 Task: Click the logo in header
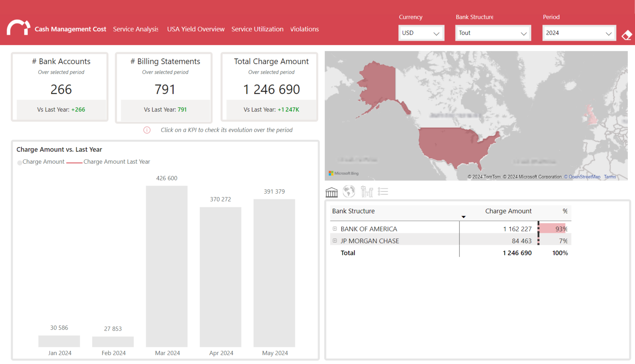18,27
